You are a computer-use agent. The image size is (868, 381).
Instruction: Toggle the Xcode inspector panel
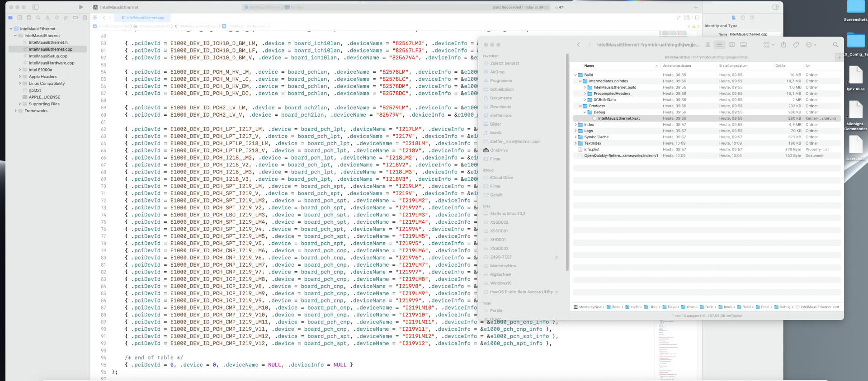775,7
